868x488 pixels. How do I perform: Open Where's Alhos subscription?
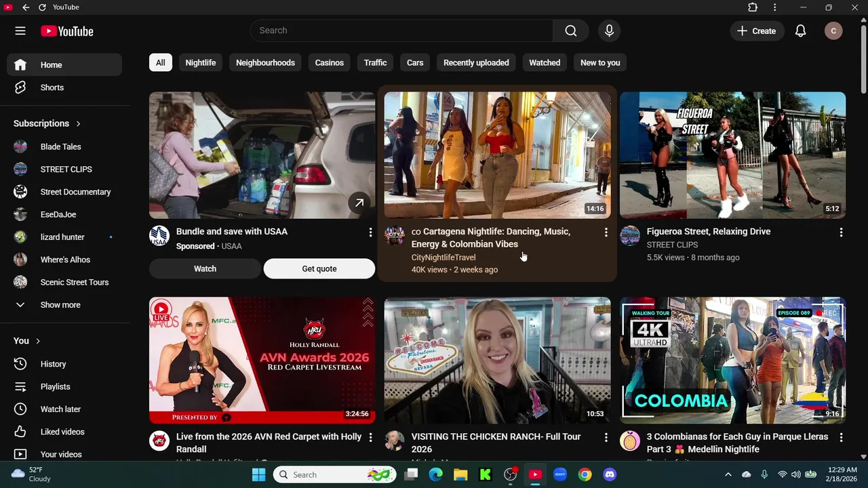64,260
